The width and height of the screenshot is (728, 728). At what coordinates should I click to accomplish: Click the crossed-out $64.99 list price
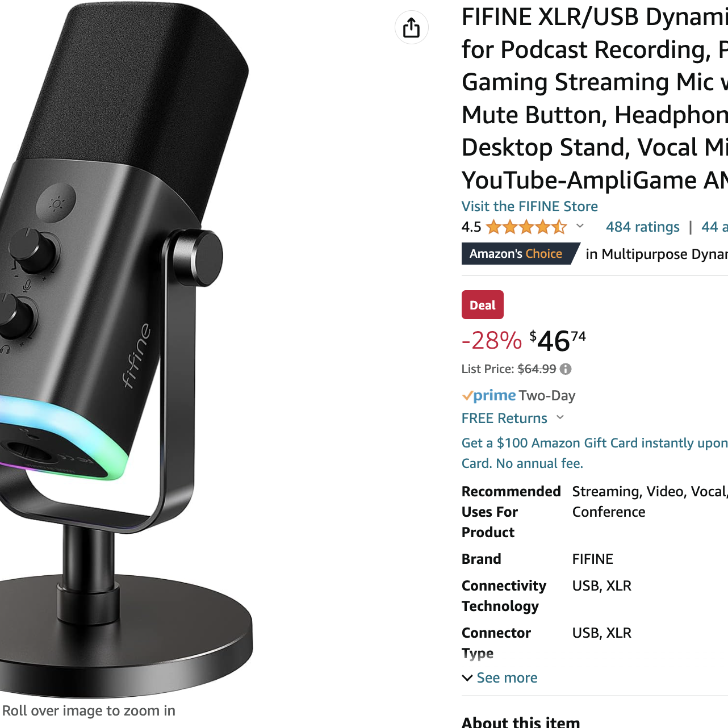537,369
